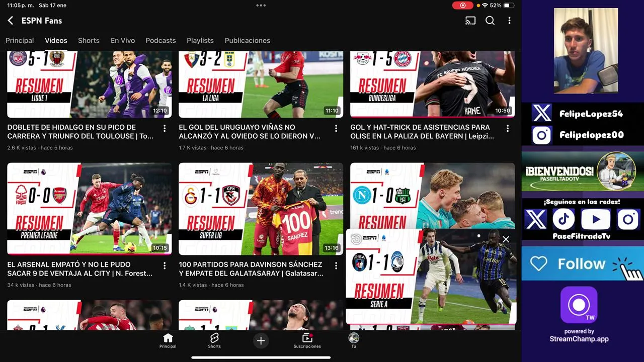
Task: Switch to the Principal channel tab
Action: click(20, 40)
